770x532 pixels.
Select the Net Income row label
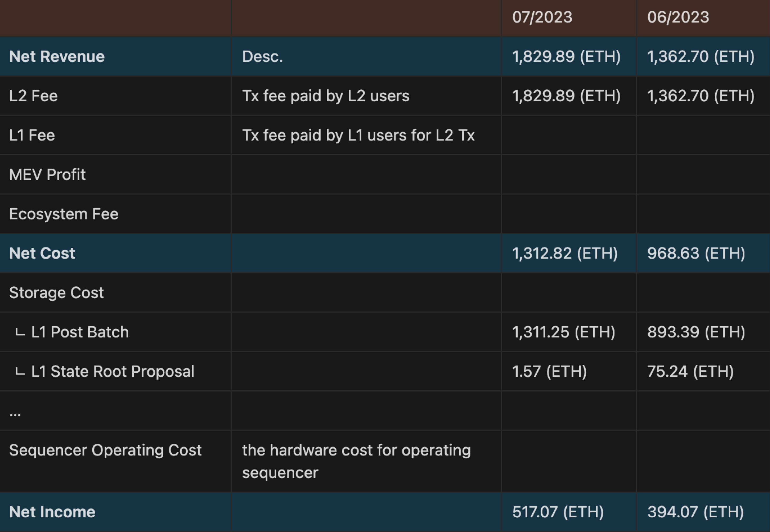click(52, 512)
